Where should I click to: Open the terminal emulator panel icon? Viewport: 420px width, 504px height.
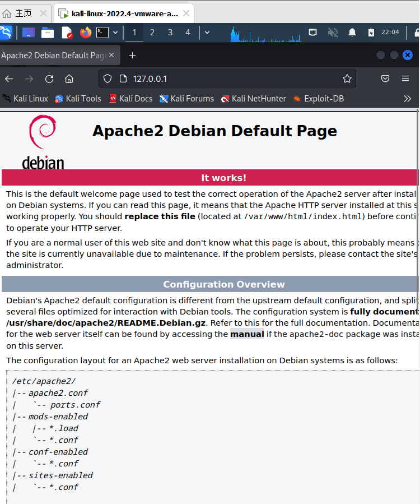click(x=102, y=33)
